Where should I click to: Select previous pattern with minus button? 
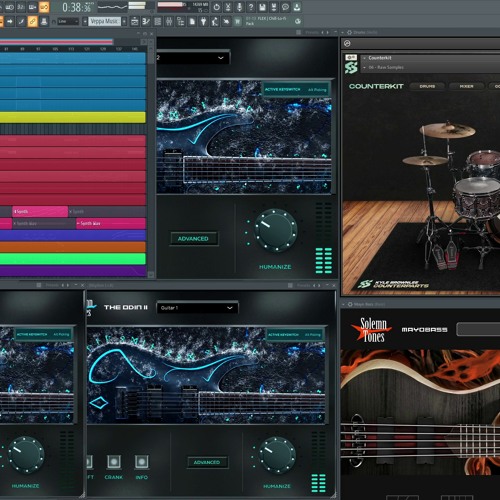point(85,21)
